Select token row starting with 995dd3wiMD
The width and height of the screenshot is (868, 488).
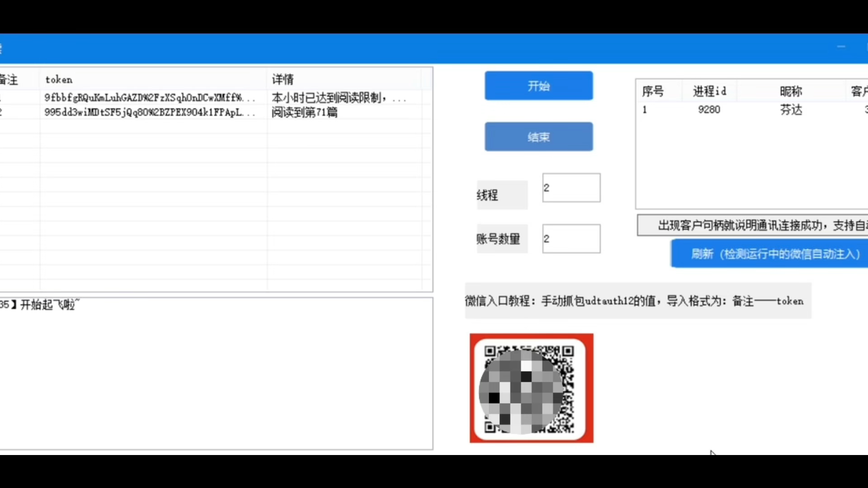[150, 112]
